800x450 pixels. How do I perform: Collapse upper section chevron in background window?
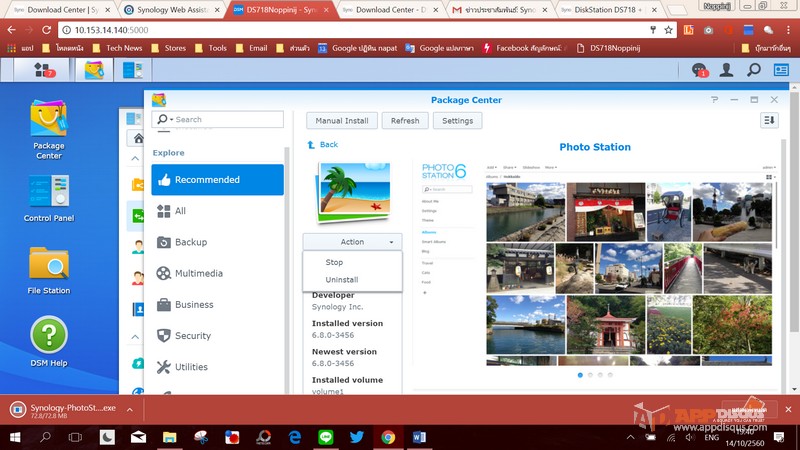pyautogui.click(x=135, y=159)
